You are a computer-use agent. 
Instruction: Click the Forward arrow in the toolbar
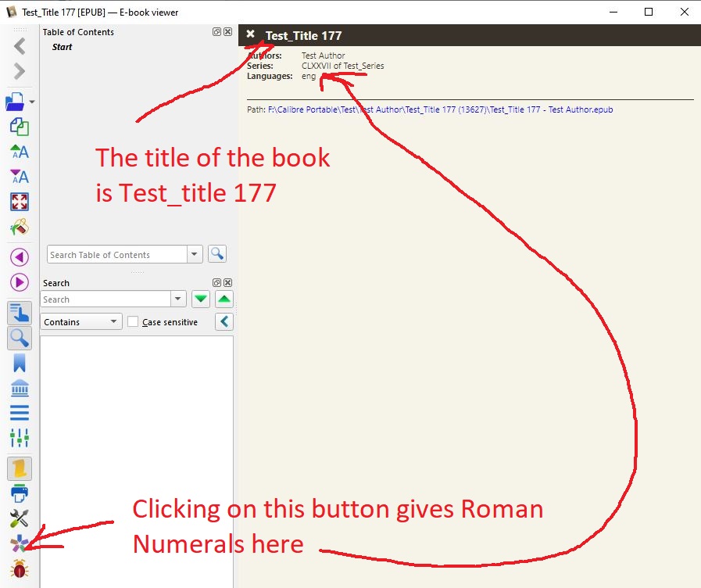click(x=20, y=71)
